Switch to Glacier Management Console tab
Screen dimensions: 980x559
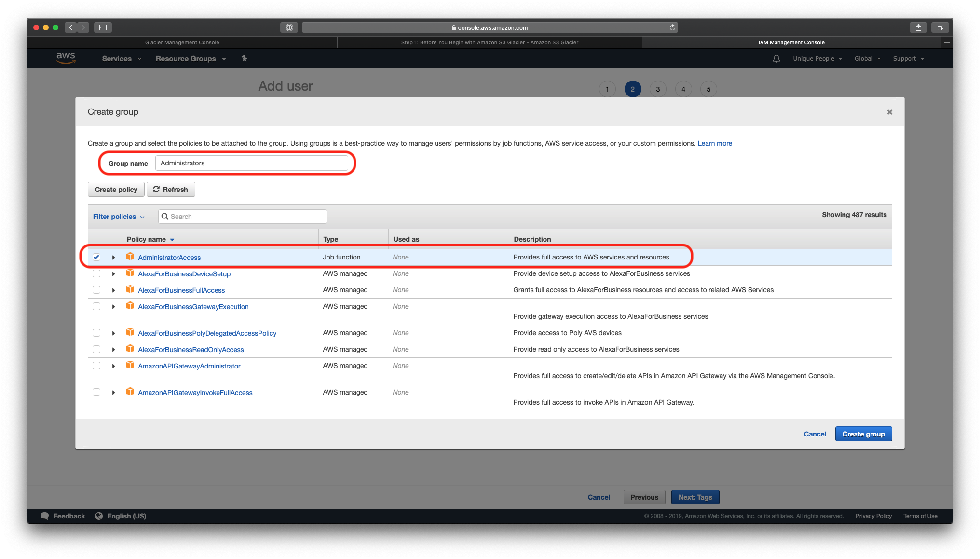tap(182, 42)
